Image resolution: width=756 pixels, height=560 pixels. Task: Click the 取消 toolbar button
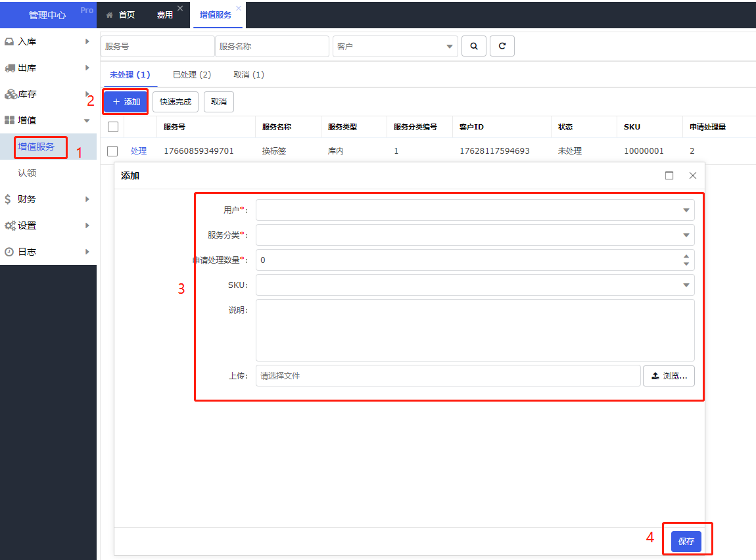219,102
